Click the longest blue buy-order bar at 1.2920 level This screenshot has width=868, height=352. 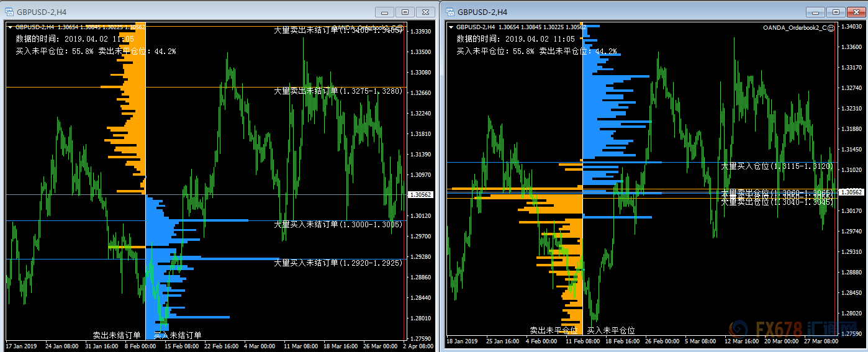point(213,259)
